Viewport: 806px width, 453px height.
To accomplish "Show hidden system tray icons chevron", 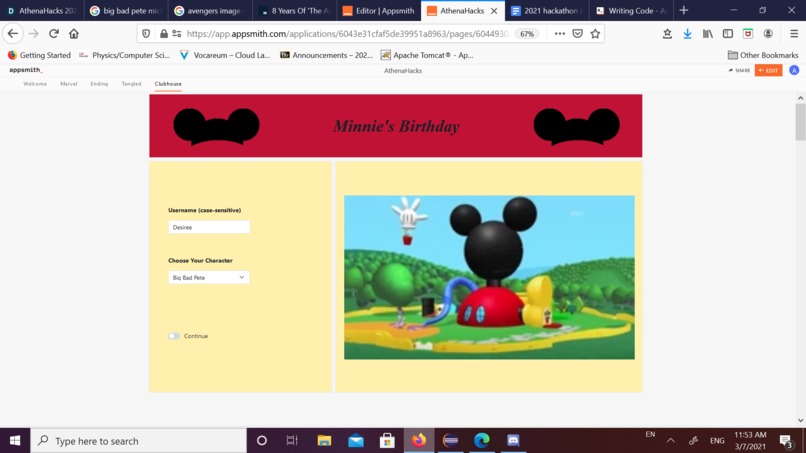I will pos(671,441).
